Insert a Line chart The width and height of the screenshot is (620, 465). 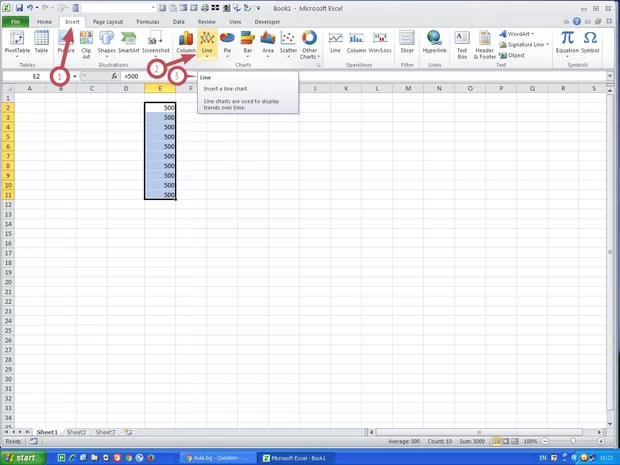pyautogui.click(x=207, y=42)
